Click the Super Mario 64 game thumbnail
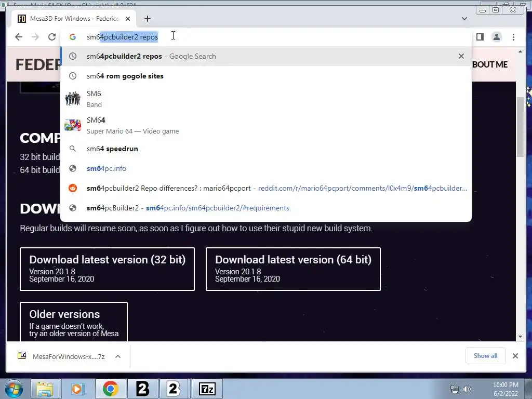Viewport: 532px width, 399px height. point(73,125)
